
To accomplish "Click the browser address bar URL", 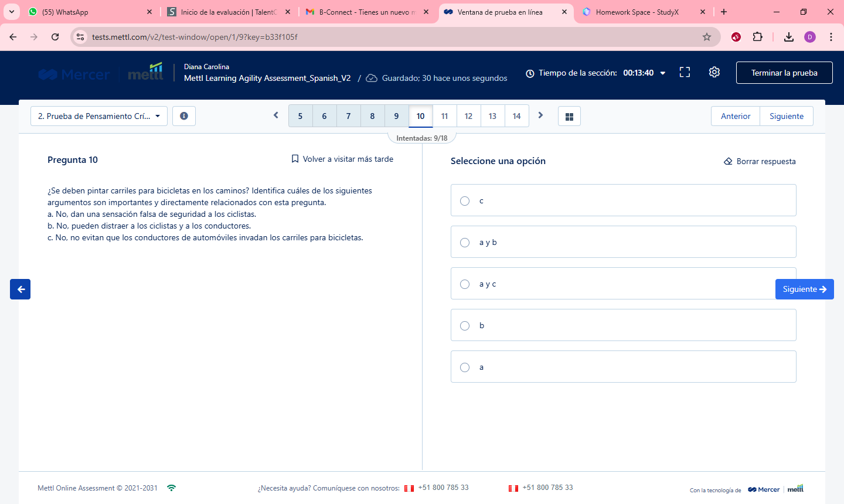I will [195, 37].
